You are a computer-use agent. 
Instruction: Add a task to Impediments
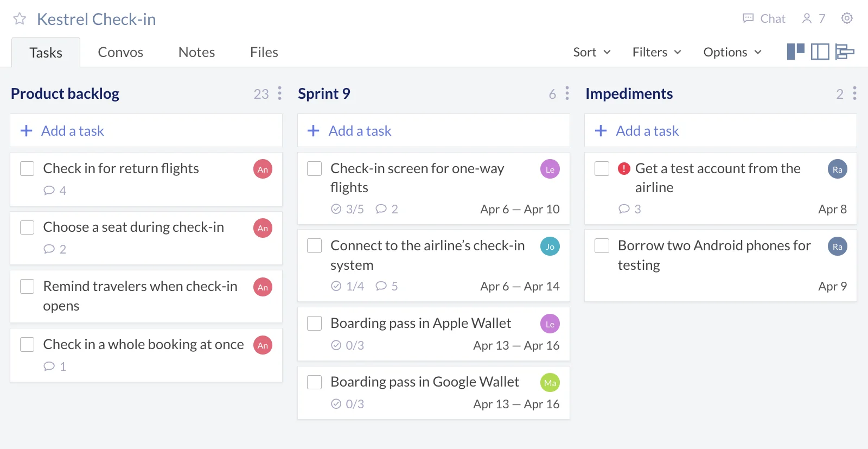coord(720,130)
